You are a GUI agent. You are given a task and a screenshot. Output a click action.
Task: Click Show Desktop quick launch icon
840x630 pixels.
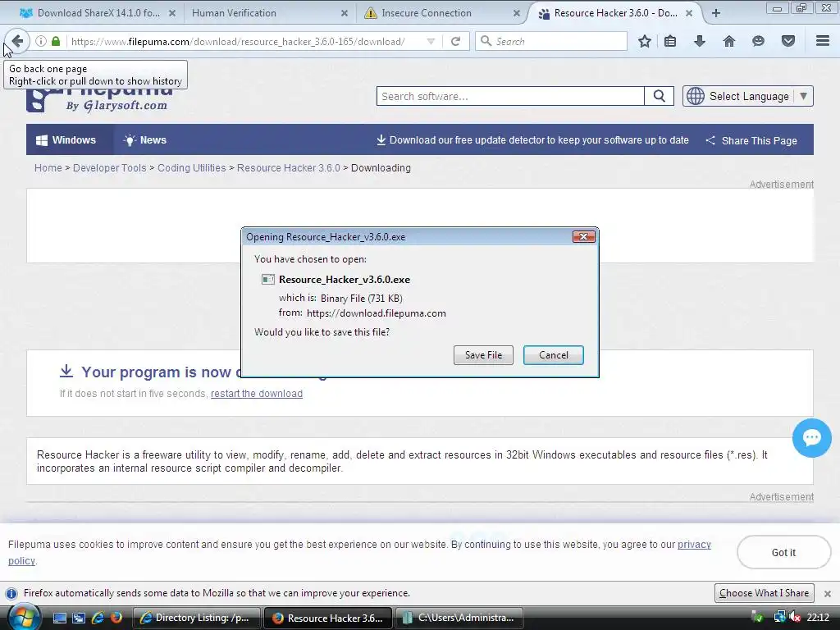[59, 618]
